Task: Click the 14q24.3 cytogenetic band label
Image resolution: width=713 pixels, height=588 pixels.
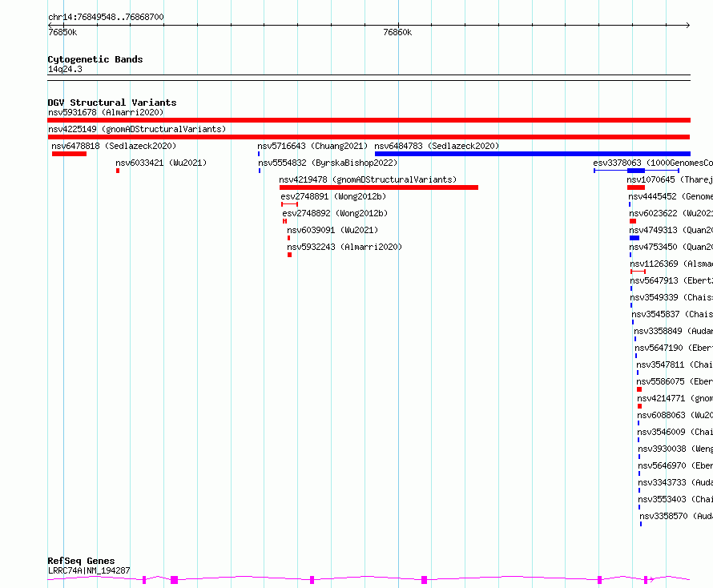Action: point(65,69)
